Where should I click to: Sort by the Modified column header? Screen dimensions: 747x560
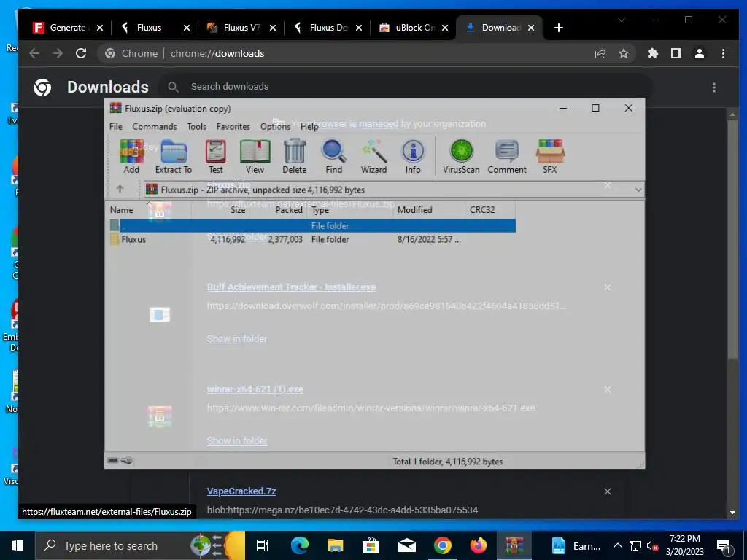coord(429,210)
